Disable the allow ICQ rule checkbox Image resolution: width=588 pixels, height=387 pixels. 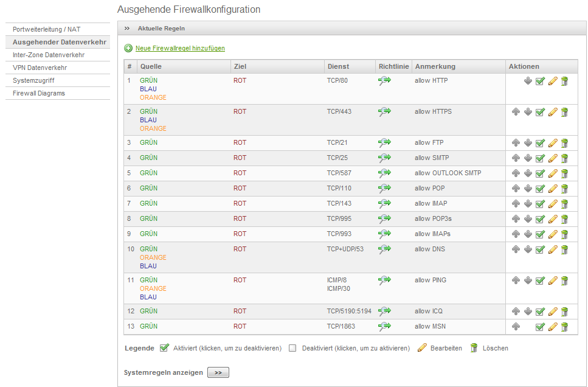540,312
